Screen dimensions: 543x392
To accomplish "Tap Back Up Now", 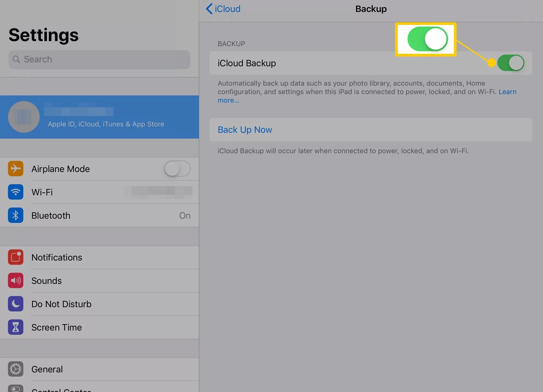I will tap(245, 130).
